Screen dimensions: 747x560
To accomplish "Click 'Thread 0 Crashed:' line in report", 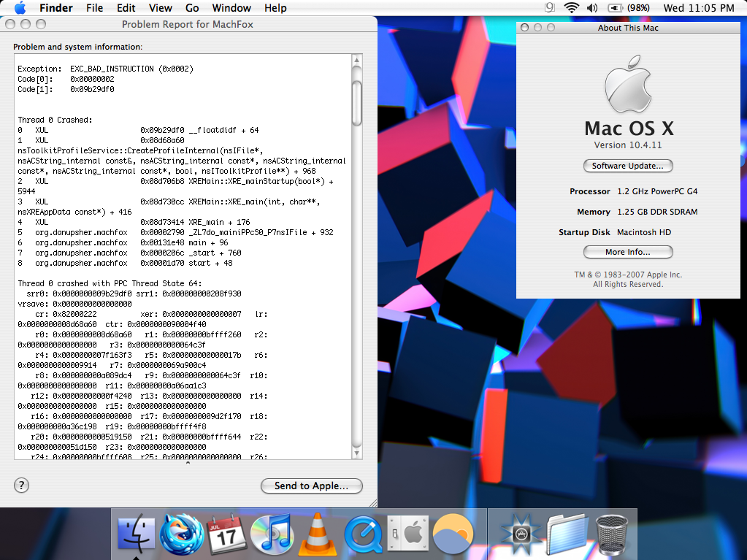I will click(55, 120).
